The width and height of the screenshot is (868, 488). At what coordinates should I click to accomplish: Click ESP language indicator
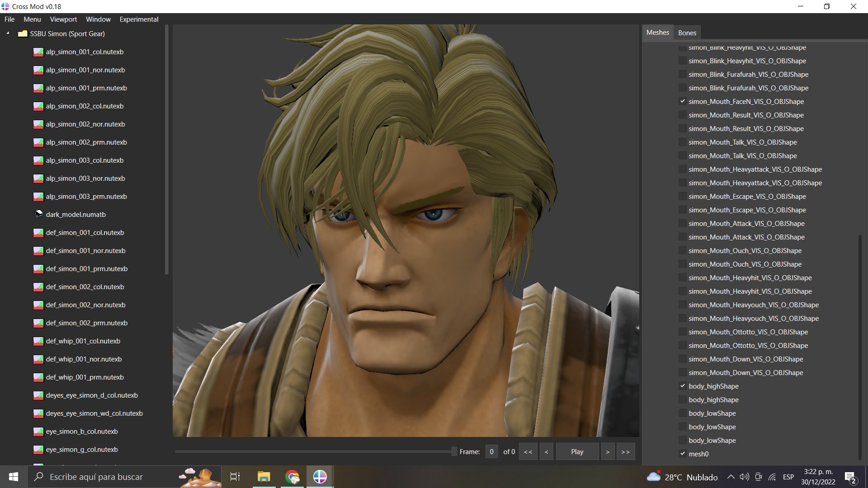788,477
